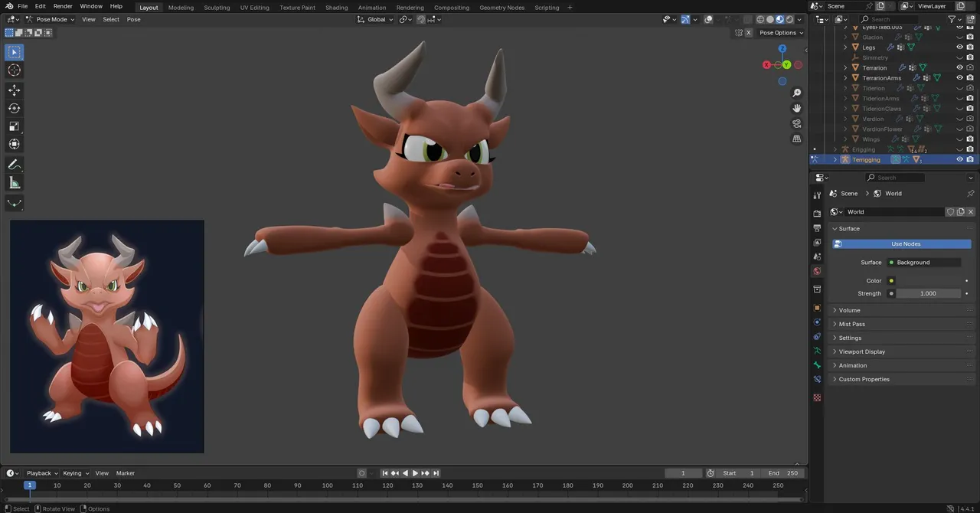
Task: Open the Output properties tab
Action: [817, 228]
